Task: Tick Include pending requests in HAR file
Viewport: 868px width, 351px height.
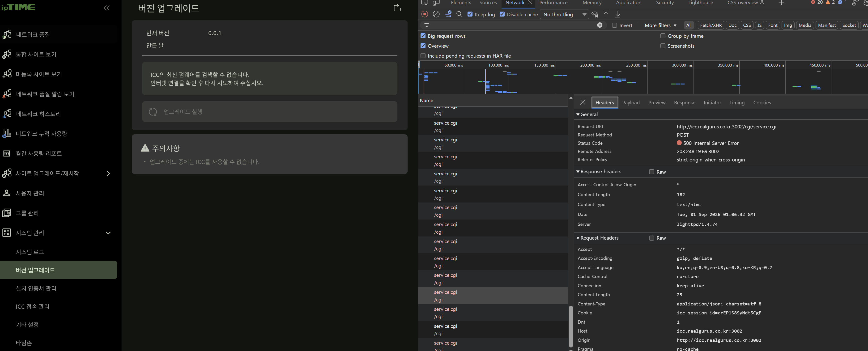Action: tap(423, 55)
